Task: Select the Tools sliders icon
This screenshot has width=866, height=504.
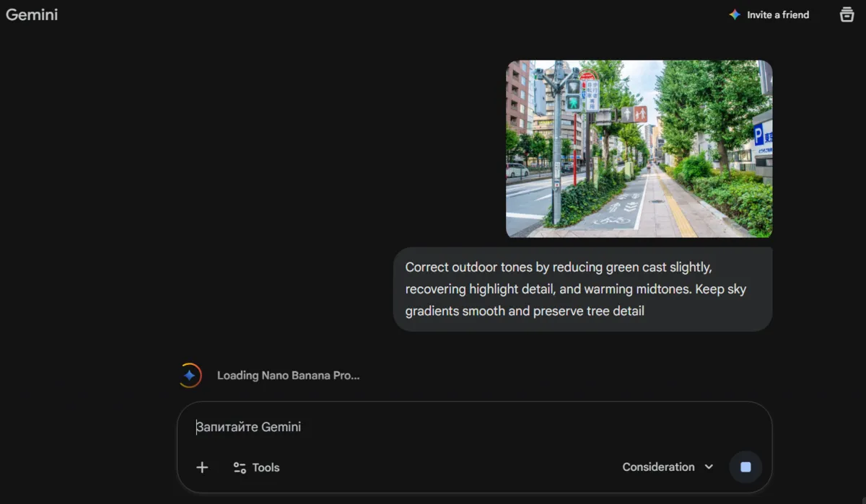Action: pos(239,467)
